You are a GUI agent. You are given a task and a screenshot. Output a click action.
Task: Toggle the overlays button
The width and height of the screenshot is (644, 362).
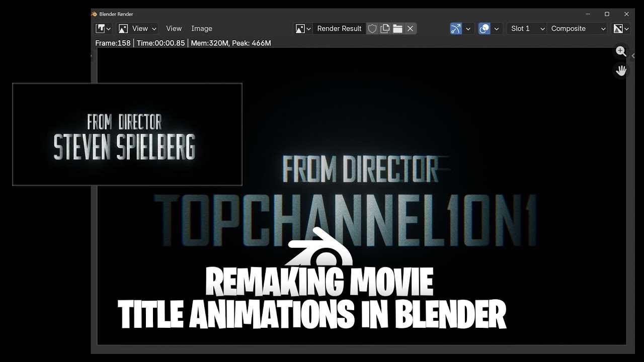(485, 29)
